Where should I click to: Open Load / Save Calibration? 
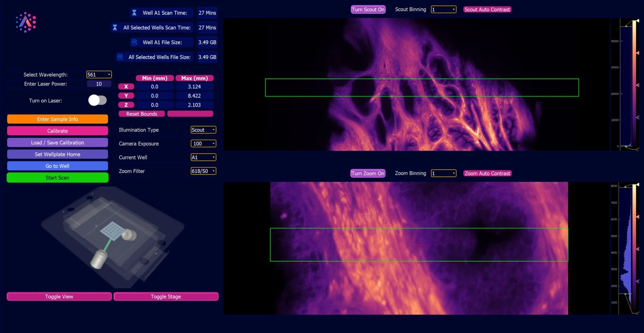click(57, 143)
